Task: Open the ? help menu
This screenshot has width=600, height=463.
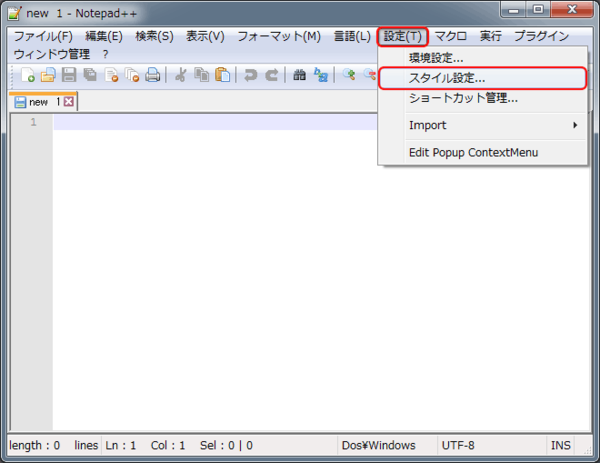Action: pos(105,54)
